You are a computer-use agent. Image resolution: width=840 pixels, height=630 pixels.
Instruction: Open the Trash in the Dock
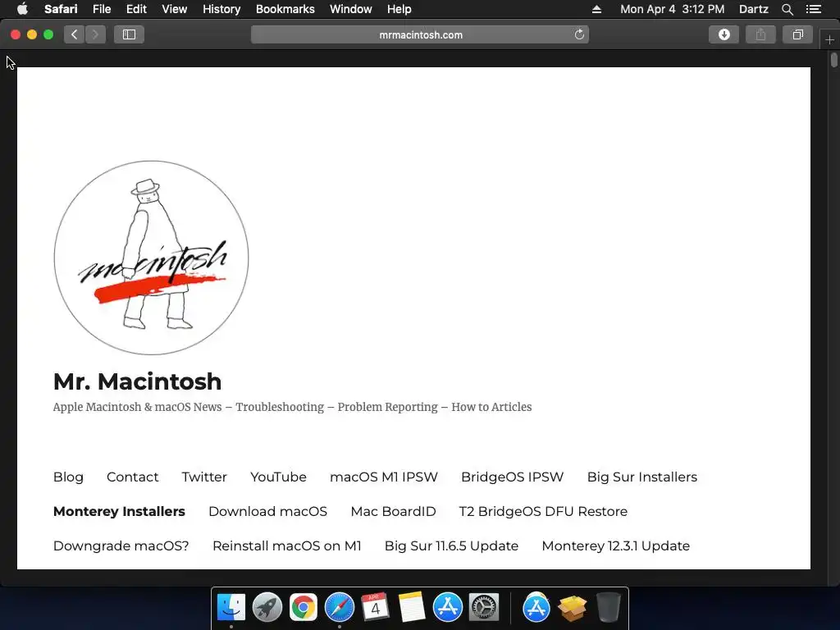point(609,608)
